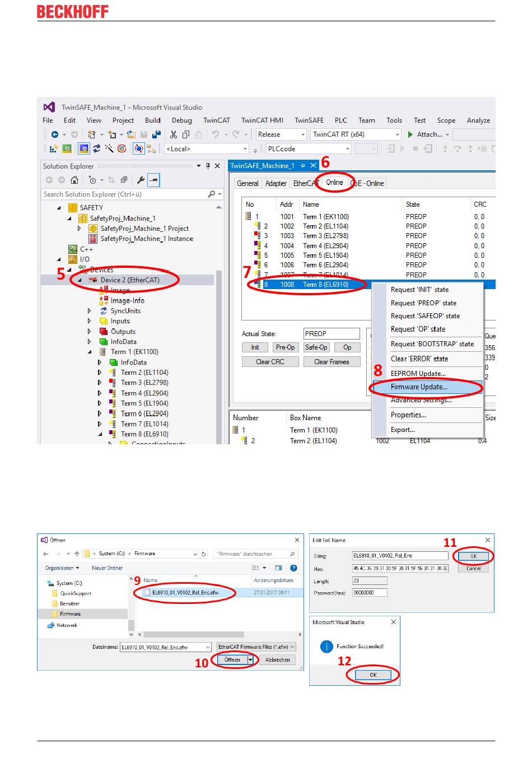Click OK in the Function Succeeded dialog
The height and width of the screenshot is (767, 532).
click(x=373, y=675)
